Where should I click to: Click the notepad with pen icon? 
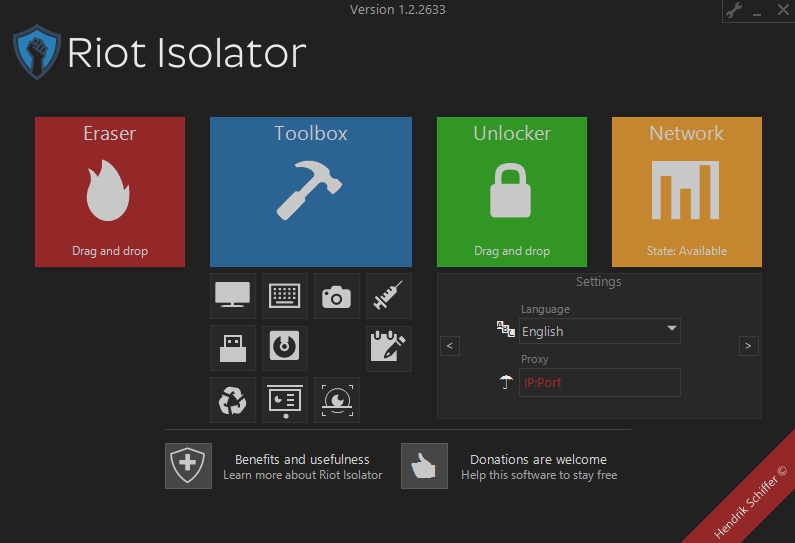pyautogui.click(x=389, y=348)
